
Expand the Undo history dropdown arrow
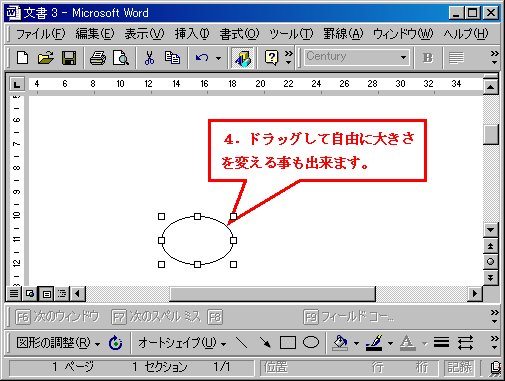[218, 58]
